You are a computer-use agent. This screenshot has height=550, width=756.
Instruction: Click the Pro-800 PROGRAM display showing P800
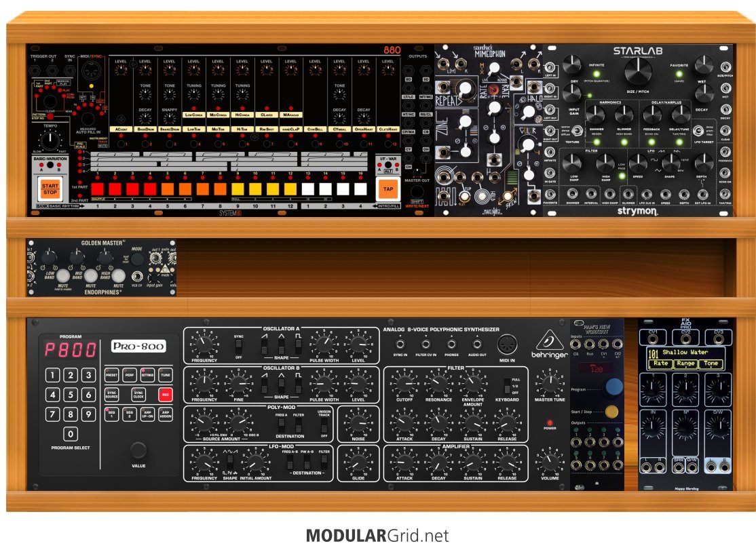71,350
